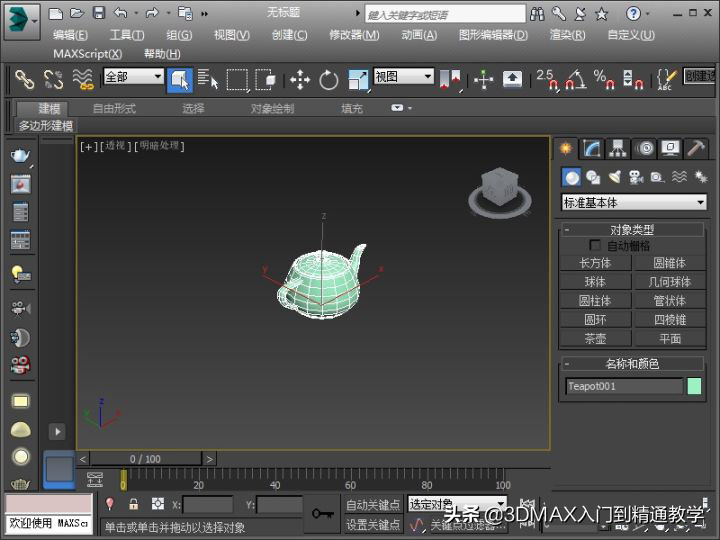
Task: Collapse the 名称和颜色 rollout
Action: point(632,364)
